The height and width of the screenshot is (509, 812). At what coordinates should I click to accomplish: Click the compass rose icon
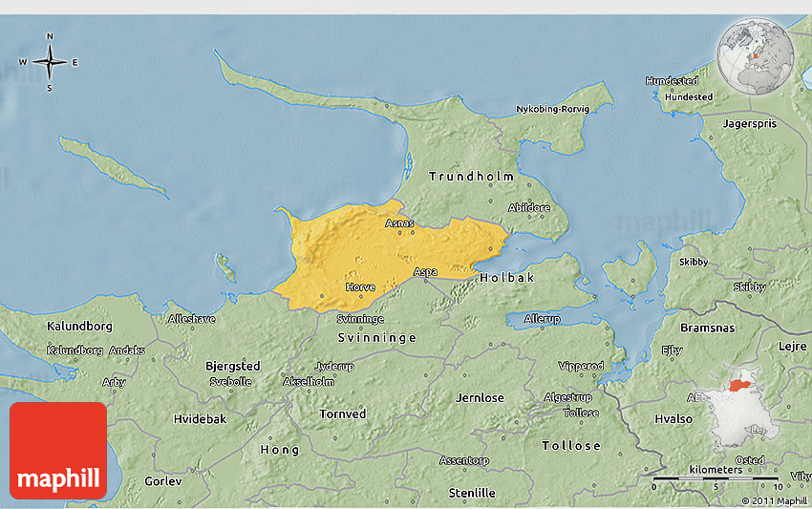(x=50, y=63)
